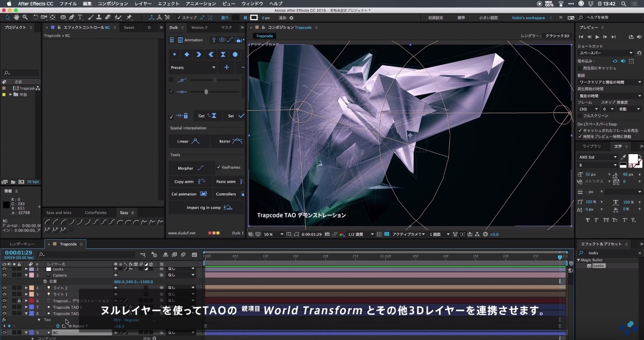Activate the Clone Stamp tool
The image size is (644, 340).
pyautogui.click(x=99, y=17)
